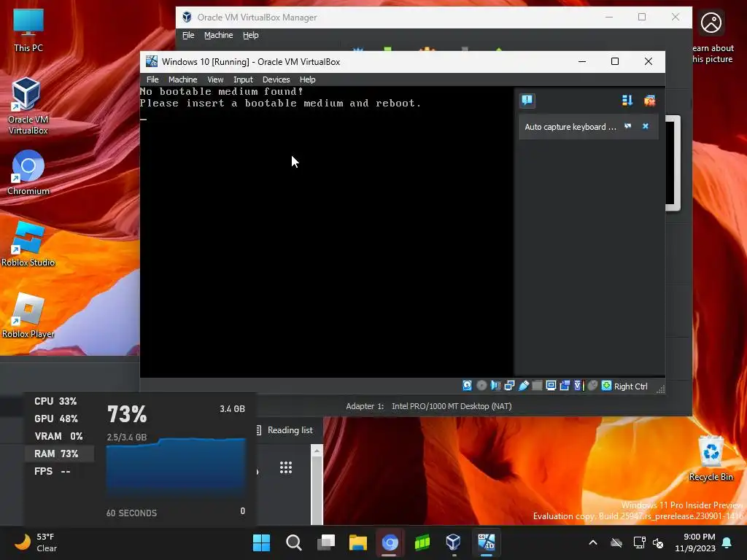Click the RAM usage graph
This screenshot has width=747, height=560.
coord(176,467)
